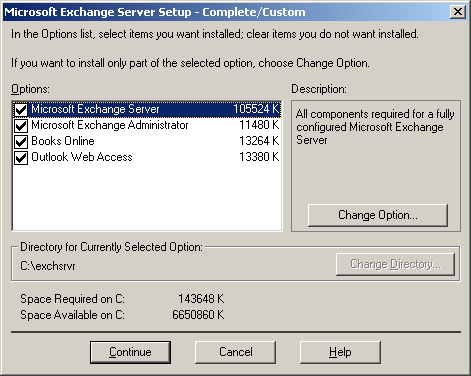Open Help for this dialog
This screenshot has width=471, height=376.
pyautogui.click(x=340, y=352)
